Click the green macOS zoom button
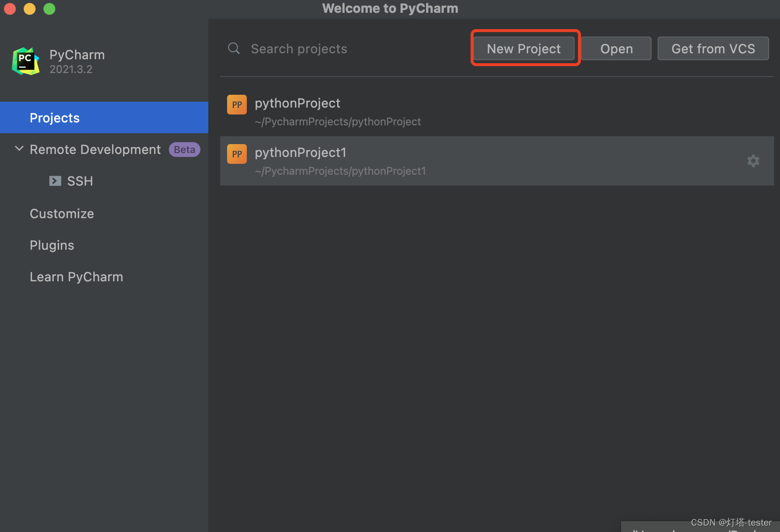Image resolution: width=780 pixels, height=532 pixels. click(49, 9)
